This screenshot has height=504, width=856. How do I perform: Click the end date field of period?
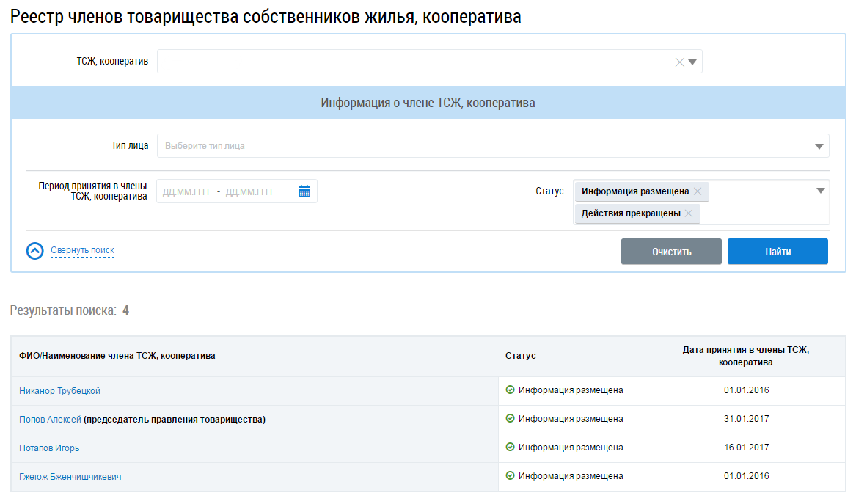point(250,191)
